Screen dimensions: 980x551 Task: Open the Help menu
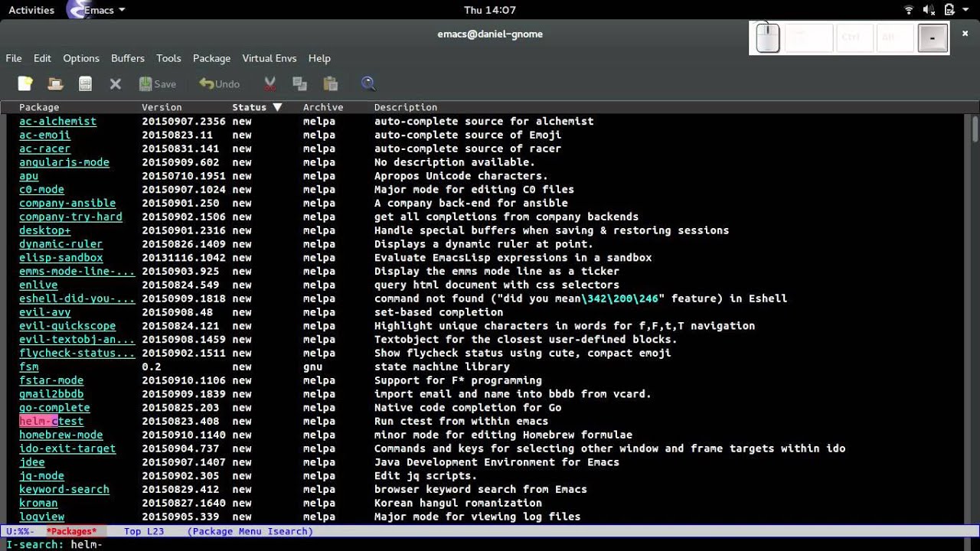[319, 58]
